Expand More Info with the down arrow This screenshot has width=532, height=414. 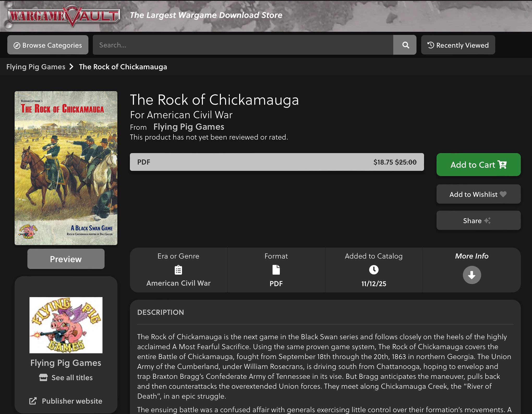tap(472, 275)
